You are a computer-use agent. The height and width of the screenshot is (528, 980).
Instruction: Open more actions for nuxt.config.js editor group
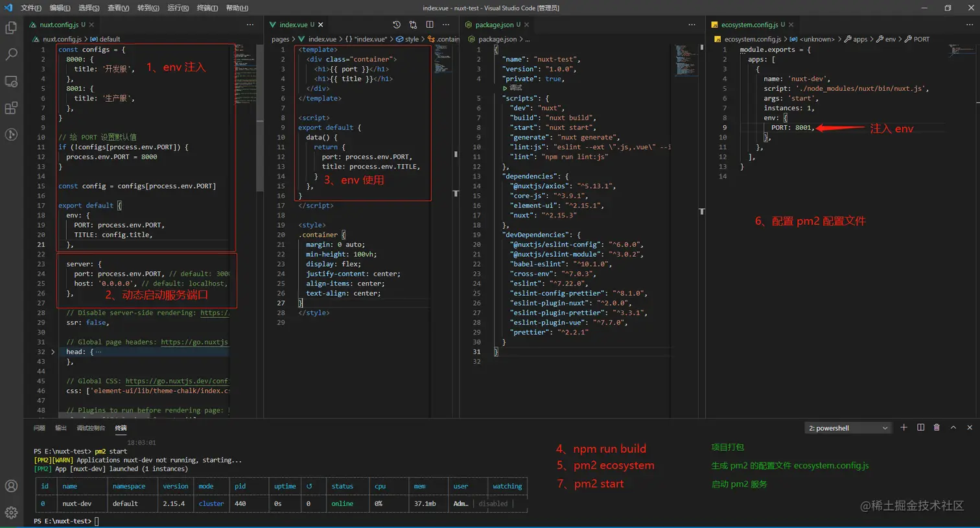pyautogui.click(x=250, y=25)
